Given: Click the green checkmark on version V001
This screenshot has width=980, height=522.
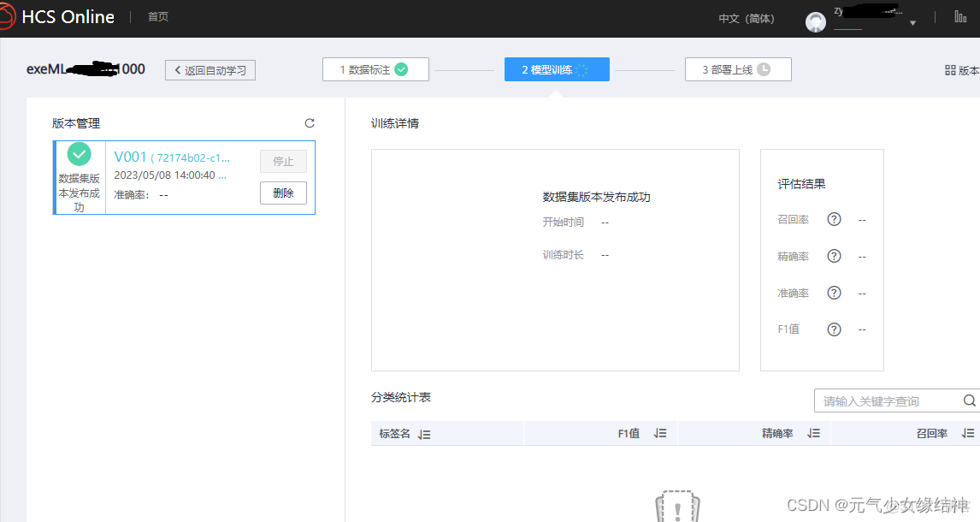Looking at the screenshot, I should tap(79, 155).
